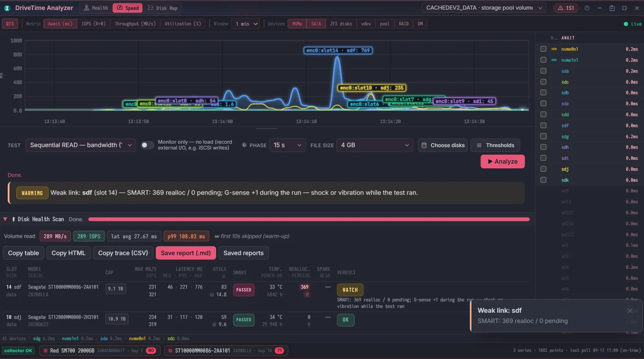The image size is (644, 359).
Task: Click the phase timer icon
Action: (244, 145)
